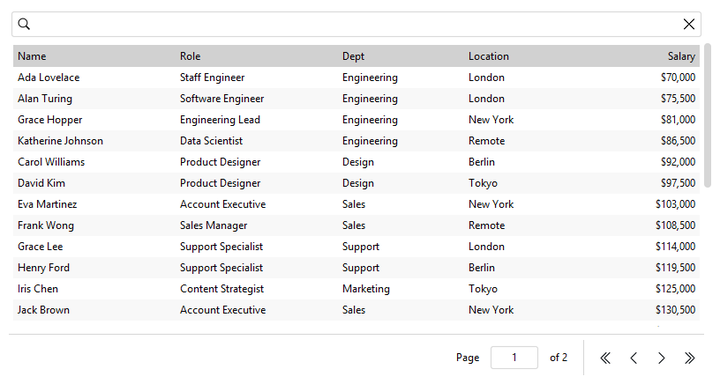
Task: Click Ada Lovelace's Engineering dept cell
Action: point(400,77)
